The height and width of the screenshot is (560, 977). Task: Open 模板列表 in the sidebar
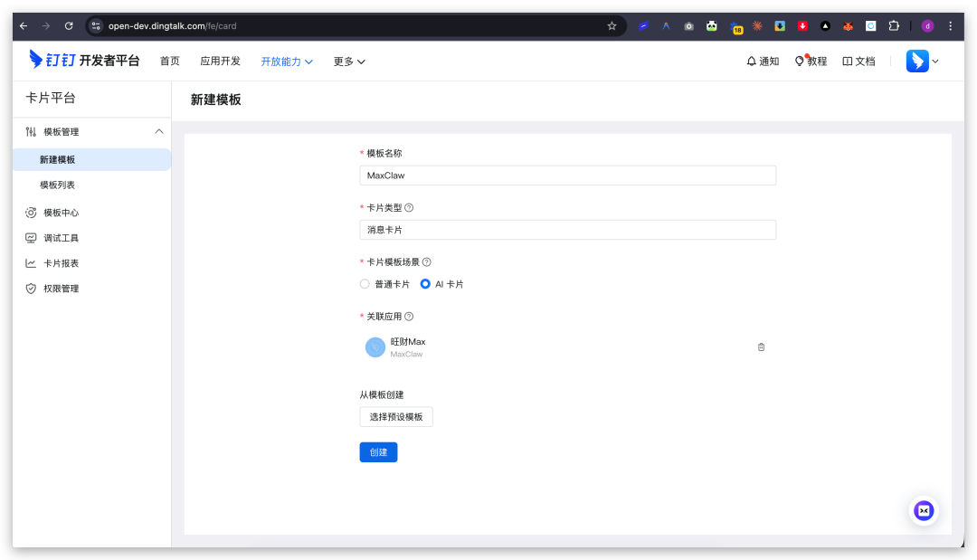57,185
